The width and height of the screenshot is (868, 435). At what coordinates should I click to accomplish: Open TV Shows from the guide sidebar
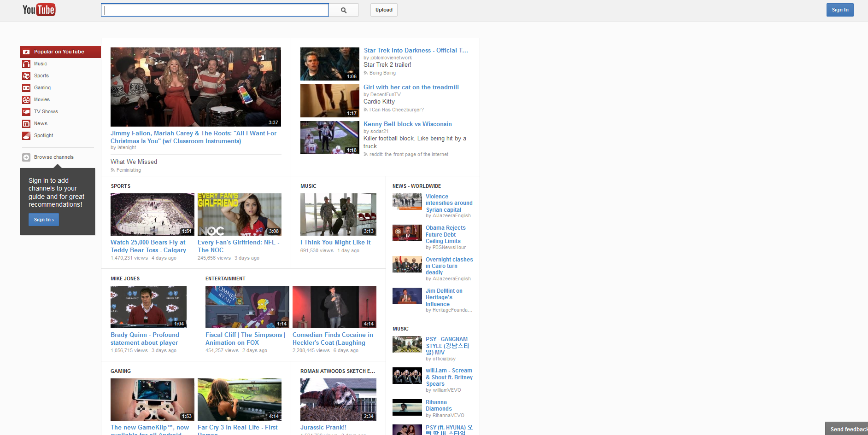click(46, 112)
